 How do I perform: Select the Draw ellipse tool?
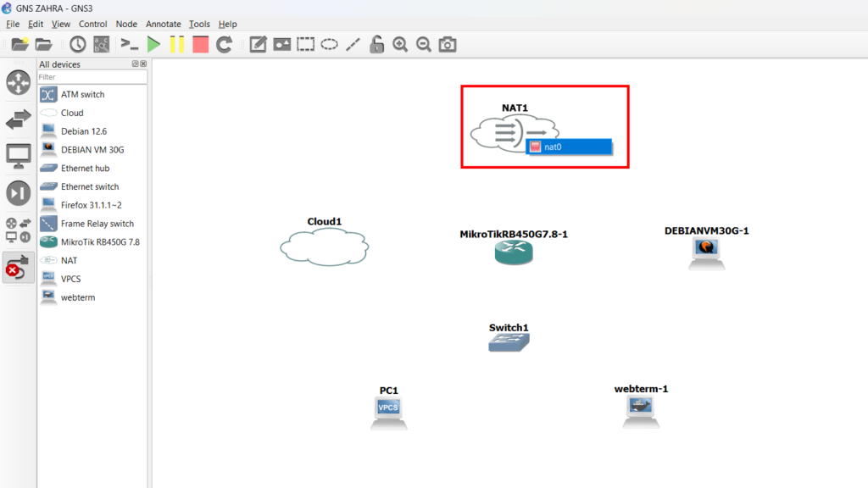[x=329, y=45]
